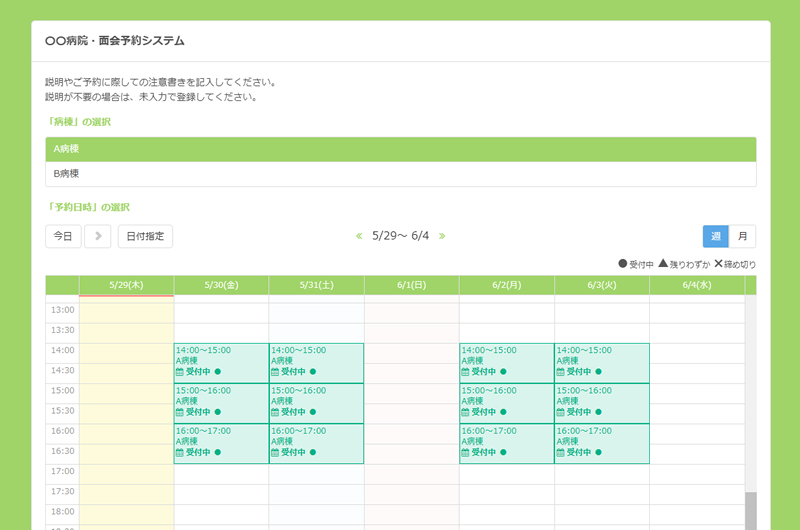
Task: Click calendar icon in 6/2 16:00 slot
Action: 465,452
